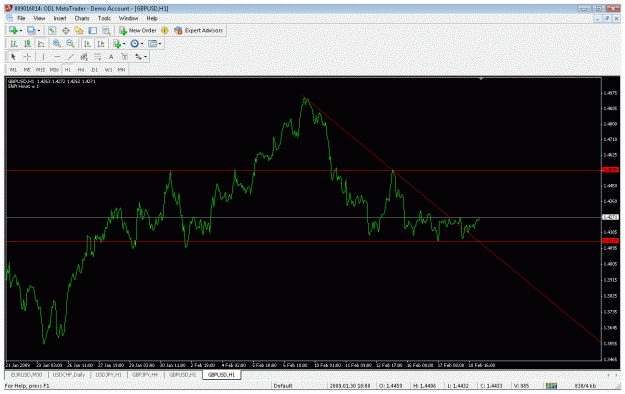Image resolution: width=625 pixels, height=394 pixels.
Task: Switch to D1 daily timeframe
Action: 94,70
